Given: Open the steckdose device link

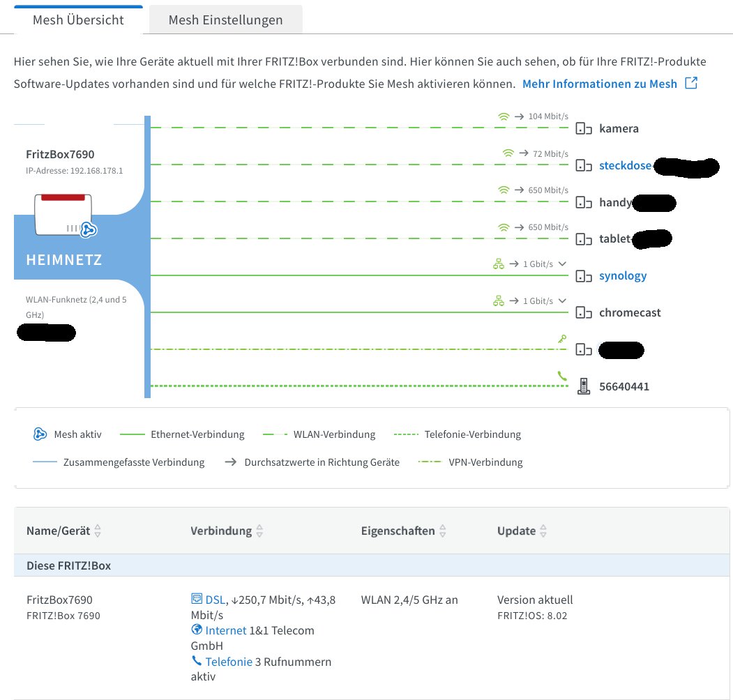Looking at the screenshot, I should [x=625, y=165].
